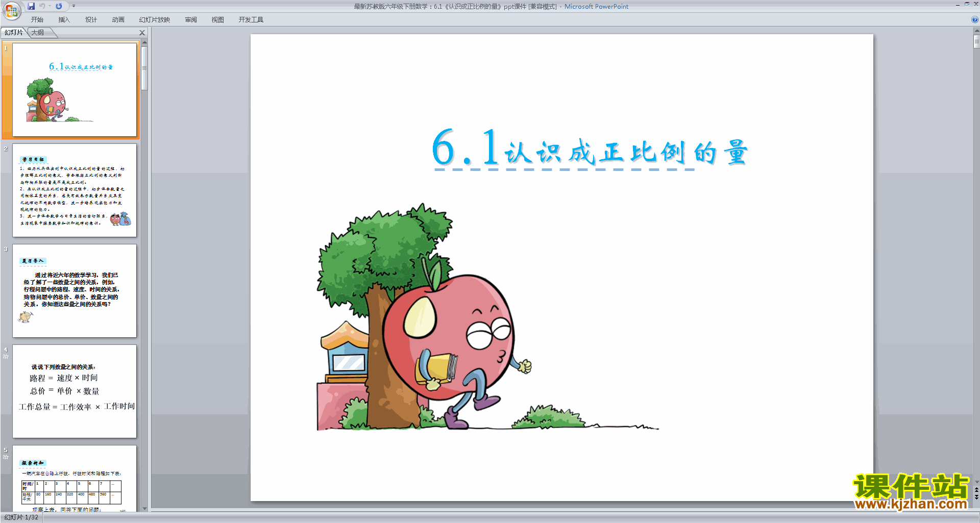The image size is (980, 523).
Task: Open the 幻灯片放映 ribbon tab
Action: [x=154, y=20]
